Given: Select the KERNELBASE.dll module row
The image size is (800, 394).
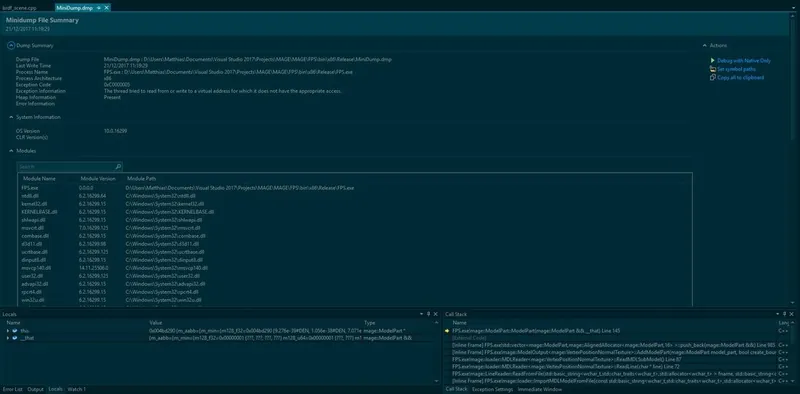Looking at the screenshot, I should tap(355, 212).
